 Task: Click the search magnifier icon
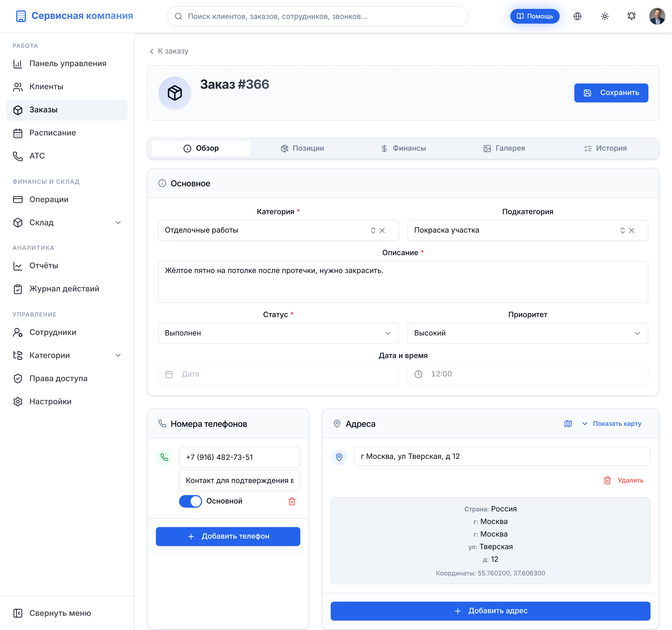coord(178,16)
